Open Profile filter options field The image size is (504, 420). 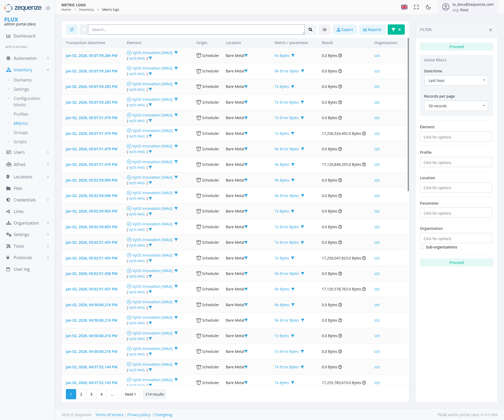tap(456, 162)
